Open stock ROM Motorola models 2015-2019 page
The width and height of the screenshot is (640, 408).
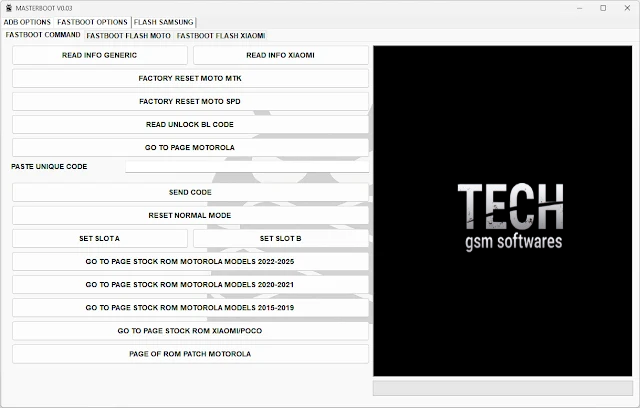tap(190, 308)
